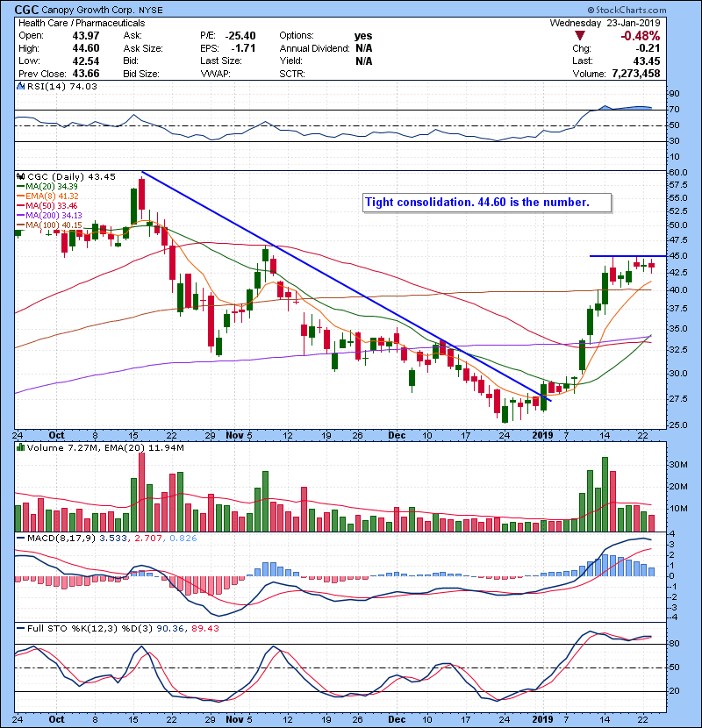Click the Options value 'yes'
The image size is (702, 728).
coord(363,36)
